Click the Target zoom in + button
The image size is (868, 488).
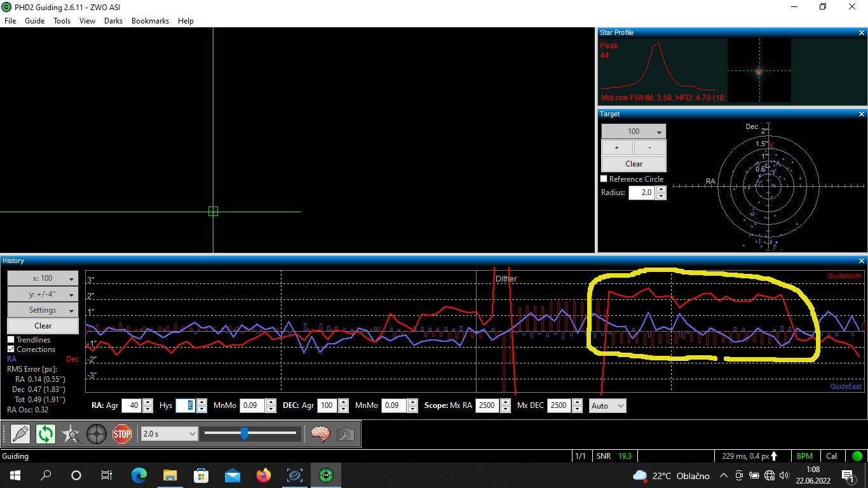(617, 147)
